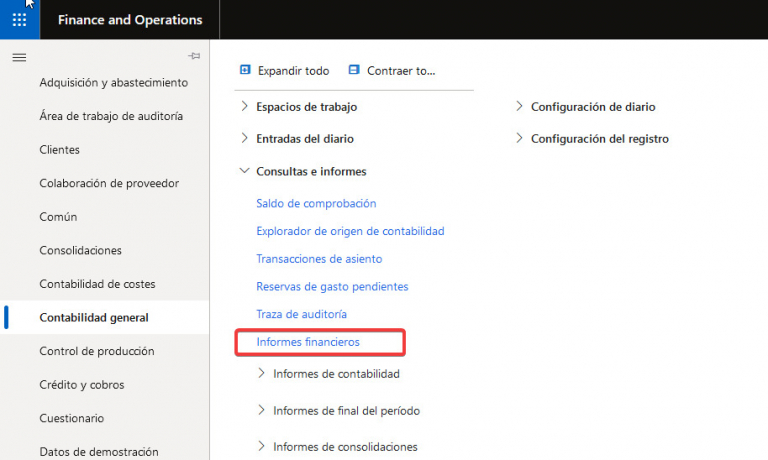Open Traza de auditoría link
Screen dimensions: 768x460
(301, 314)
